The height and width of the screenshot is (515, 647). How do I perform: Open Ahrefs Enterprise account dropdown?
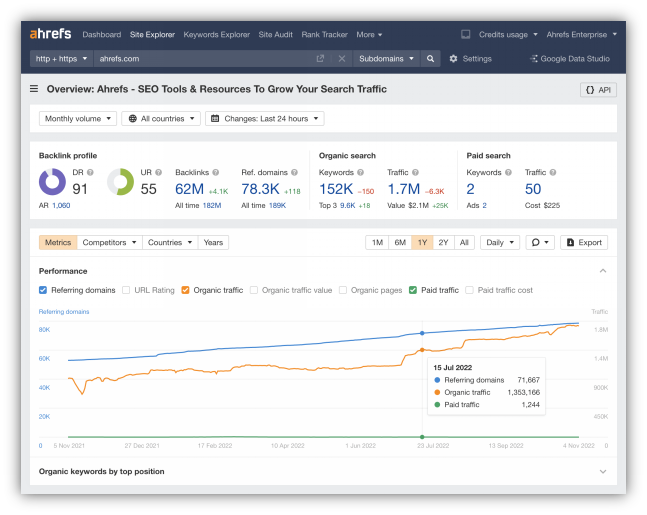click(x=581, y=35)
